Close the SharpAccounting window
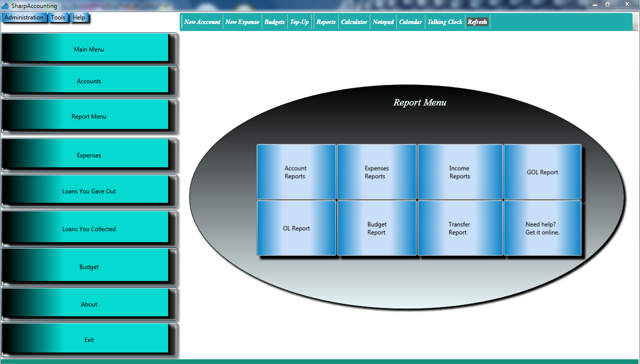Viewport: 640px width, 364px height. coord(627,4)
